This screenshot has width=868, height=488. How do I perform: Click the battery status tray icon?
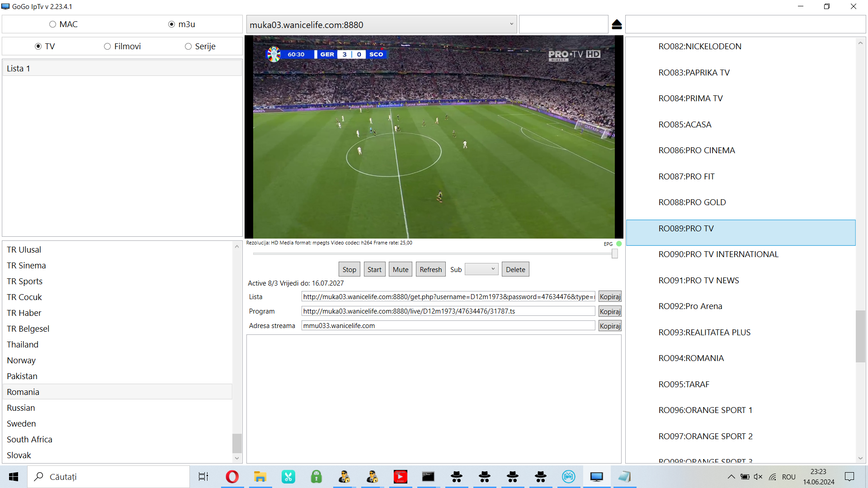(x=745, y=477)
